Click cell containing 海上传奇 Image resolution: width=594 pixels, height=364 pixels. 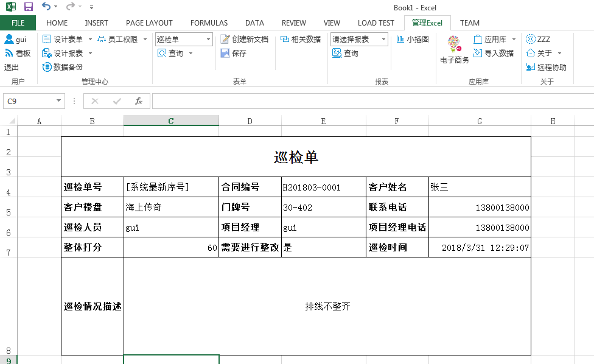171,207
